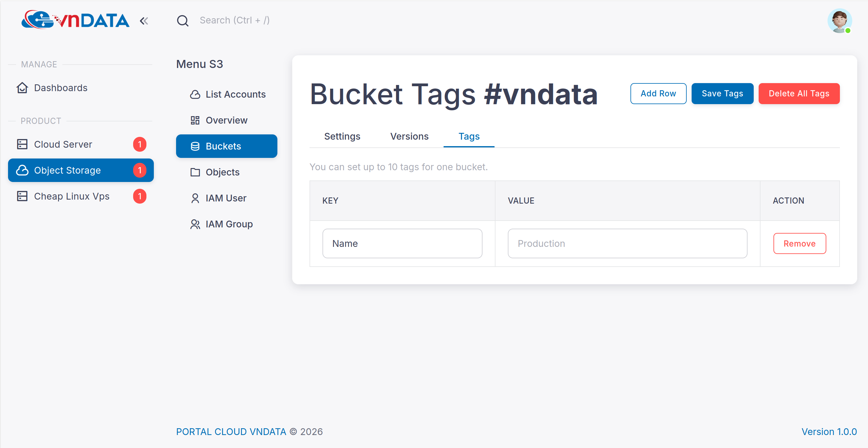
Task: Click the vnDATA logo
Action: (75, 20)
